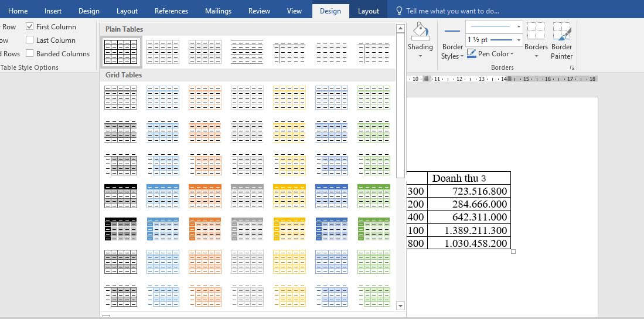The width and height of the screenshot is (644, 319).
Task: Expand the Border Styles dropdown
Action: pos(462,56)
